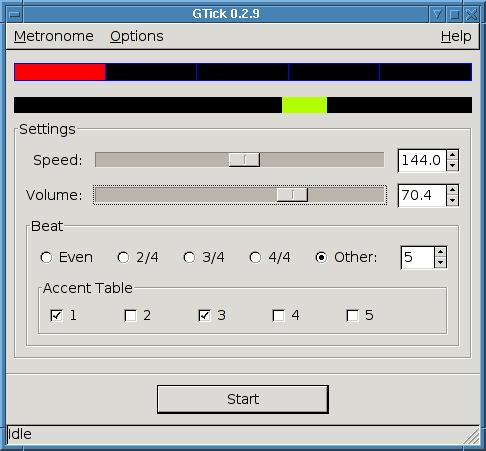486x451 pixels.
Task: Click the Speed value input field
Action: pyautogui.click(x=422, y=160)
